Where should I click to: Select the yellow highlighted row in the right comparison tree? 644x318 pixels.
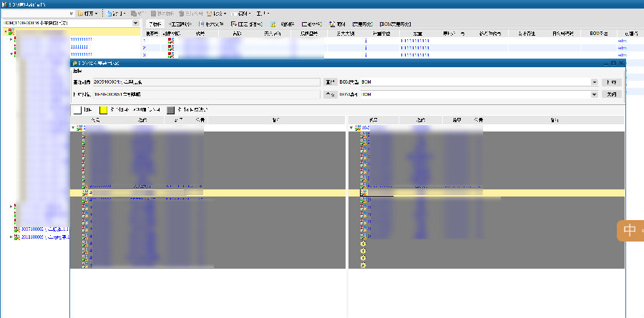tap(487, 192)
